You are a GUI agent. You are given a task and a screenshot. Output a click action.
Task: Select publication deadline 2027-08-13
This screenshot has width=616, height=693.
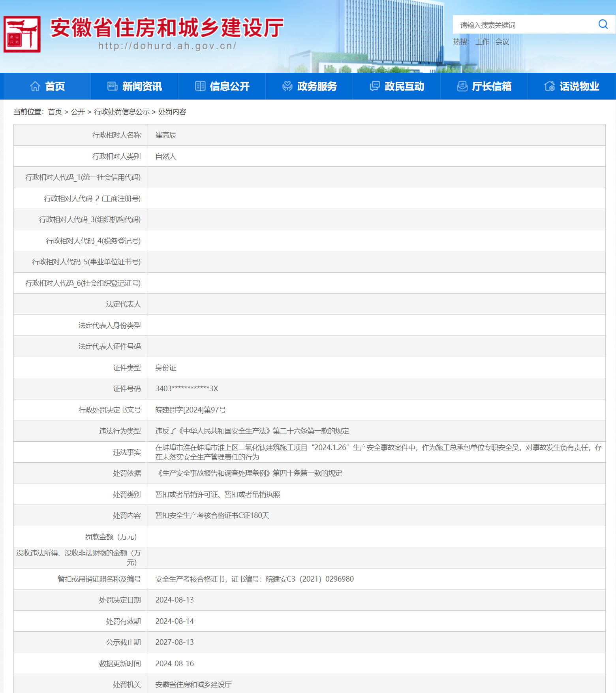(x=175, y=642)
